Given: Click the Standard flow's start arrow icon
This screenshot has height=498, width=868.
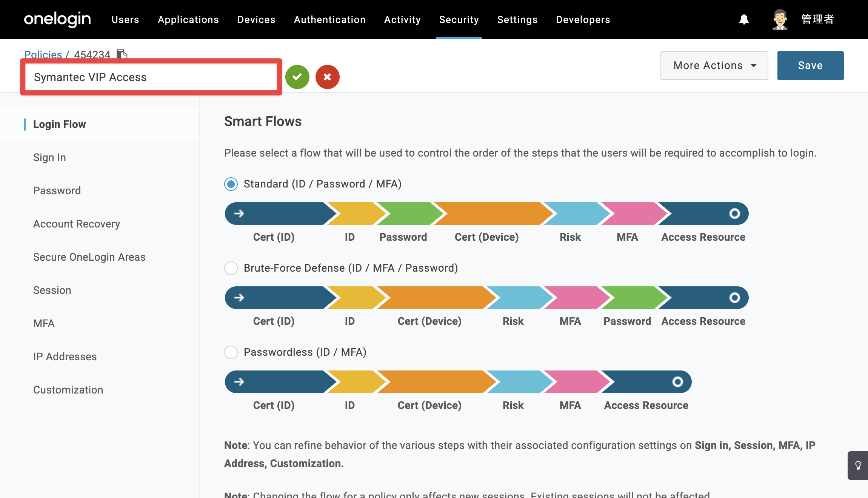Looking at the screenshot, I should click(239, 214).
